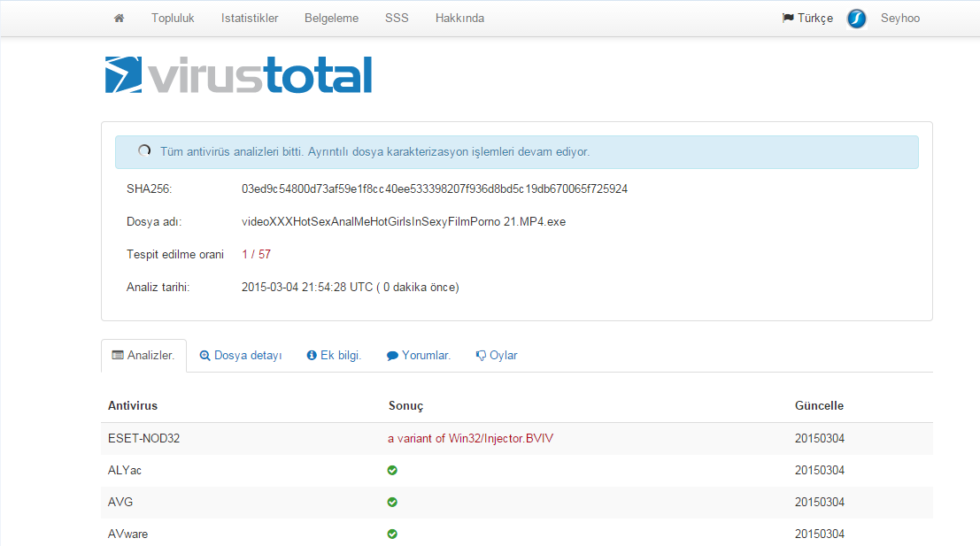Click the loading spinner in the status banner
This screenshot has height=546, width=980.
click(144, 150)
